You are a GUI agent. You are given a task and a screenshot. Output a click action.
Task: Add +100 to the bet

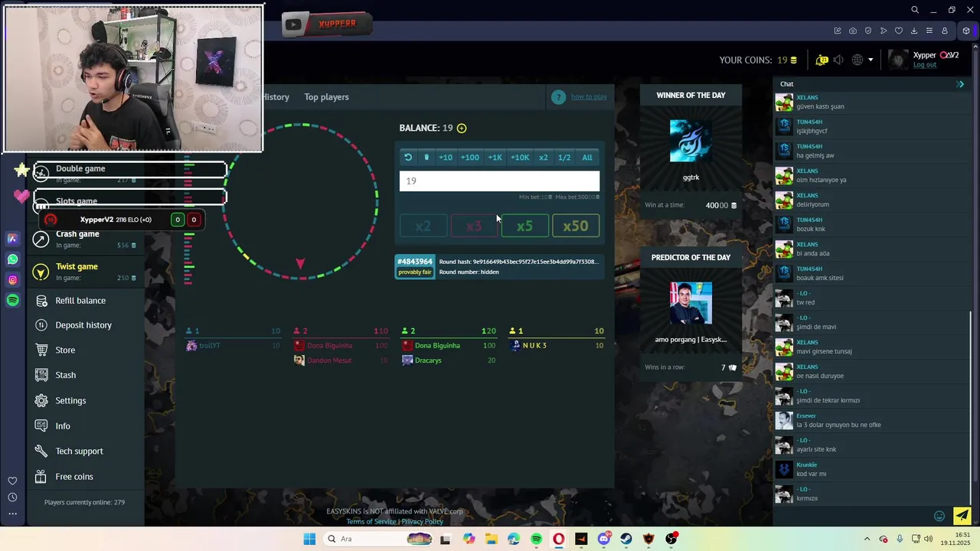[x=469, y=158]
